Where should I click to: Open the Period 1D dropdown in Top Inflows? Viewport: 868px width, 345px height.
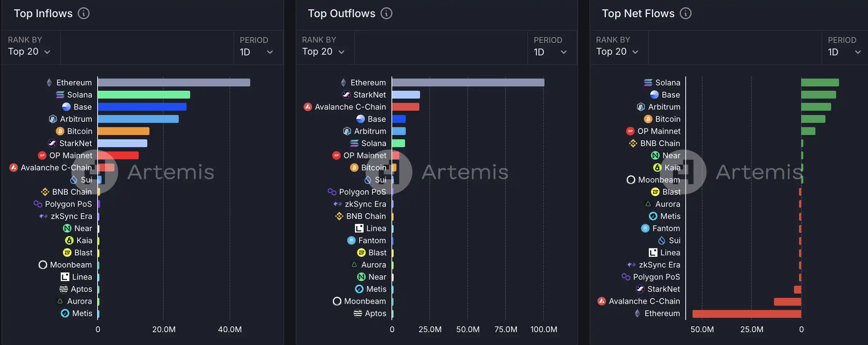[257, 52]
